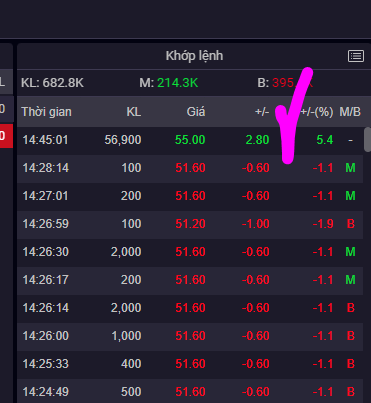The width and height of the screenshot is (371, 403).
Task: Select the 14:26:00 time cell
Action: (x=46, y=336)
